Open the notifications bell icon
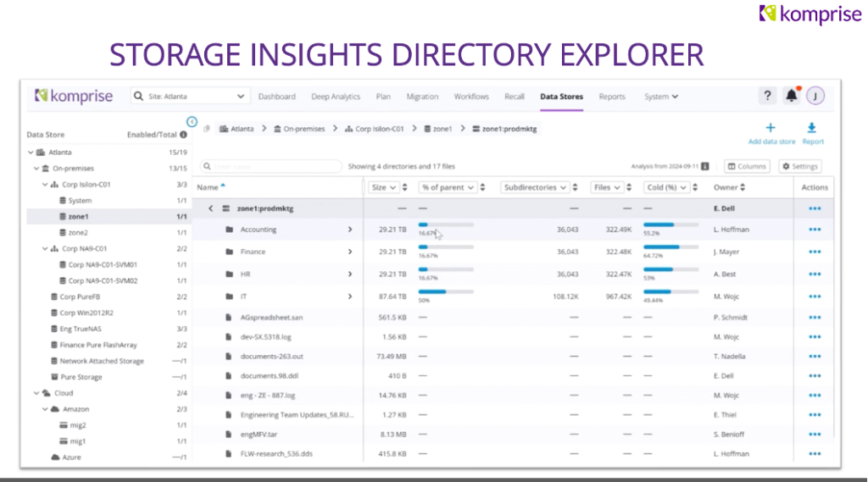 792,96
